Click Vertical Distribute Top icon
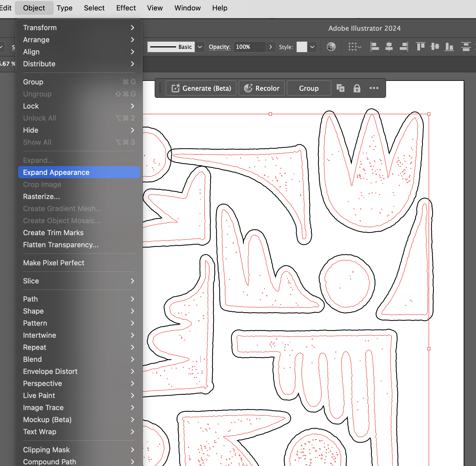 tap(466, 47)
